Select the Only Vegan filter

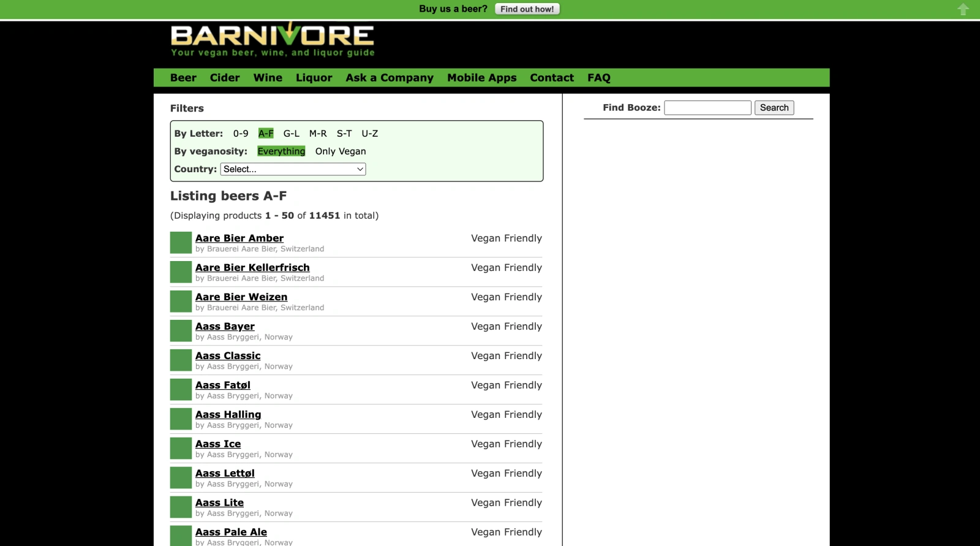point(341,151)
